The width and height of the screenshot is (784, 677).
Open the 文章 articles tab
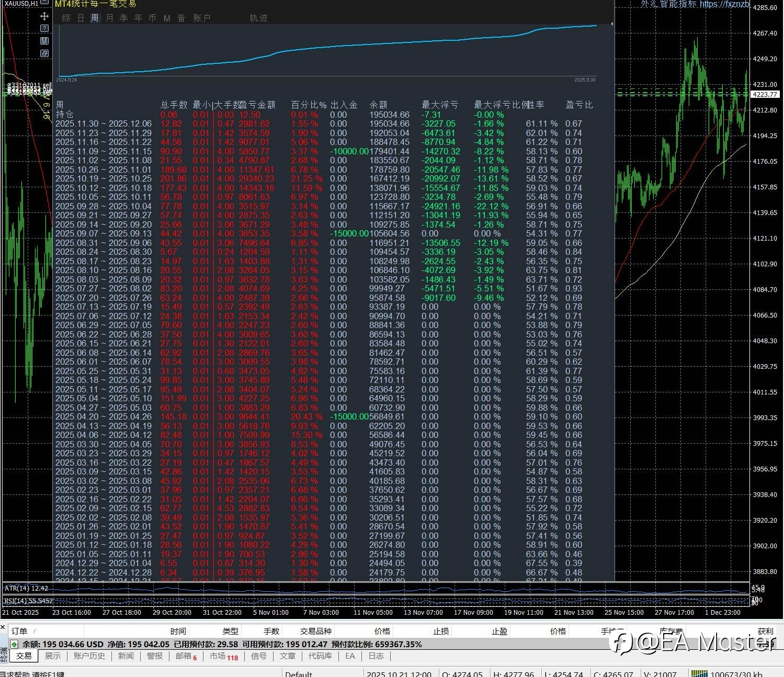[x=288, y=656]
